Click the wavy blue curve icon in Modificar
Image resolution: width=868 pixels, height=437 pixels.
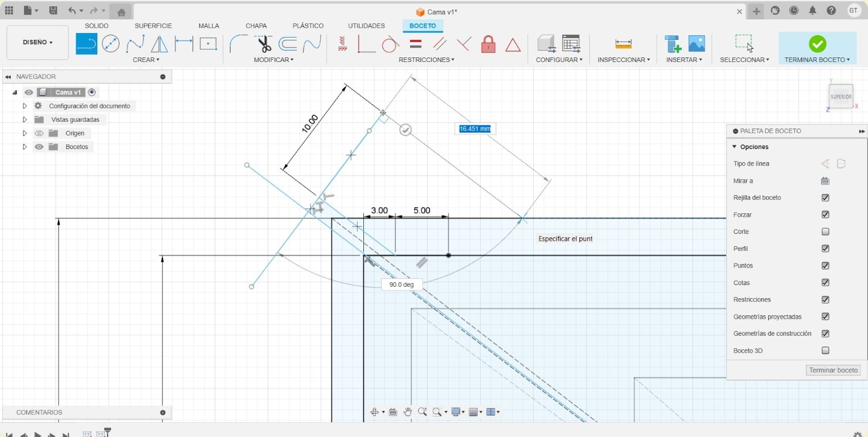[x=312, y=44]
